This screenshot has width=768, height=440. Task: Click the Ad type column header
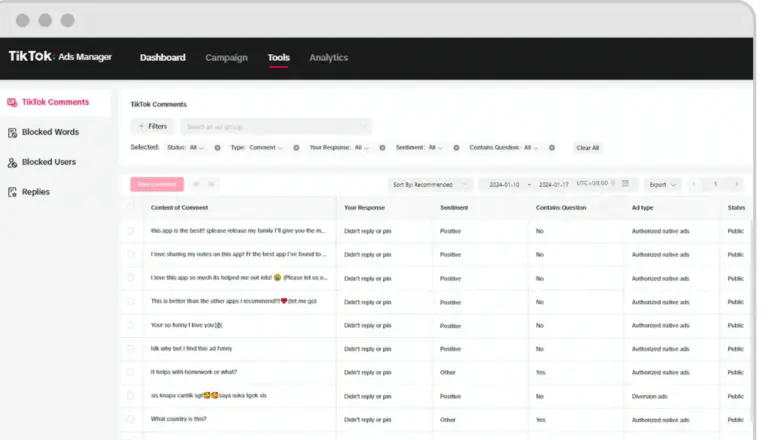pyautogui.click(x=642, y=208)
